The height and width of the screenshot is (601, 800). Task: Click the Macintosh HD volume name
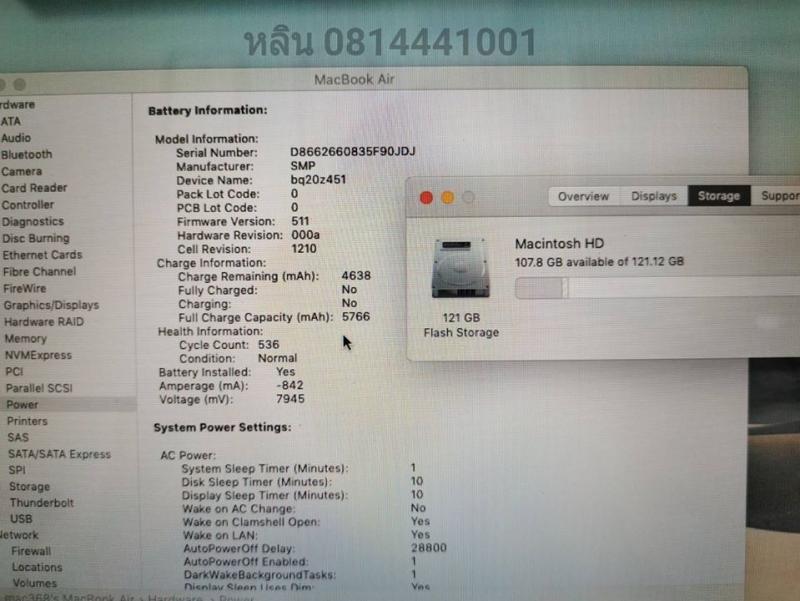559,243
